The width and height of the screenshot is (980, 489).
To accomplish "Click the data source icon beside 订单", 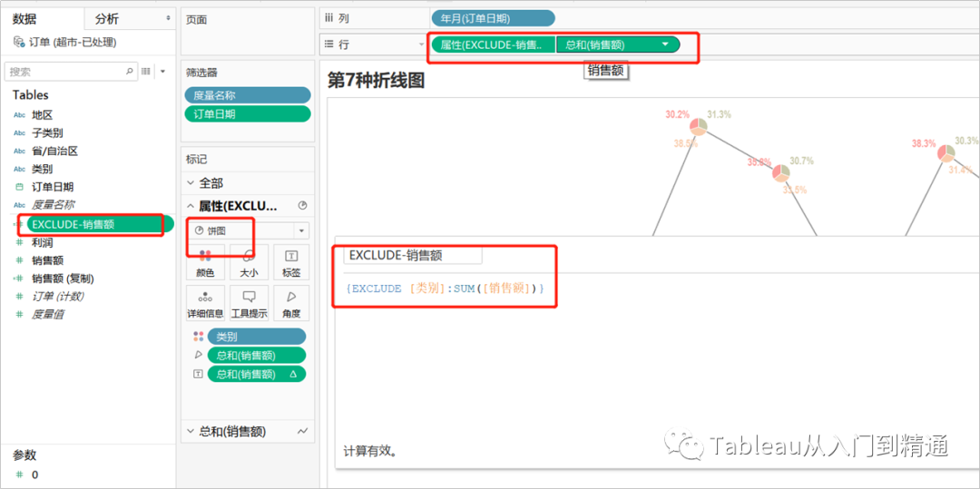I will (19, 43).
